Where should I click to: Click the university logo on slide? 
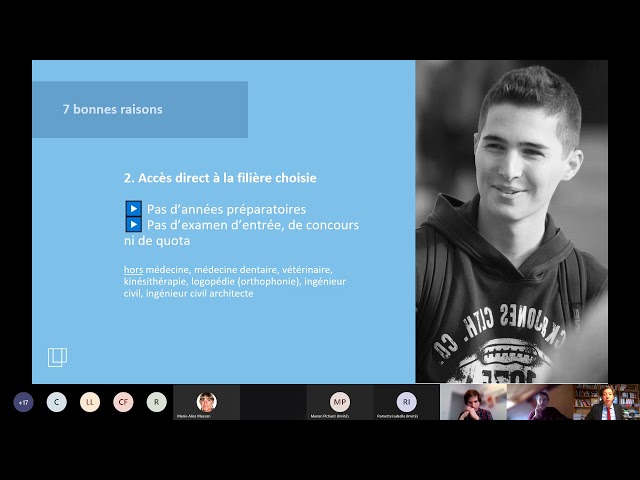(57, 357)
